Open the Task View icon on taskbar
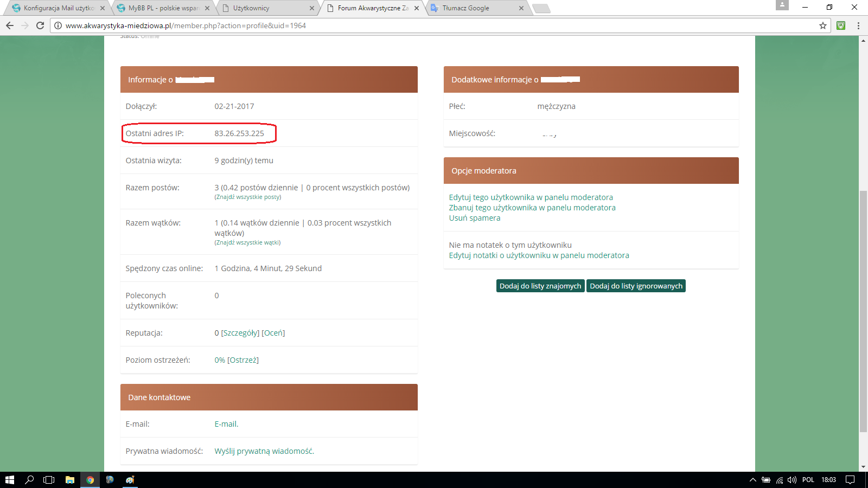Screen dimensions: 868x488 pyautogui.click(x=49, y=480)
